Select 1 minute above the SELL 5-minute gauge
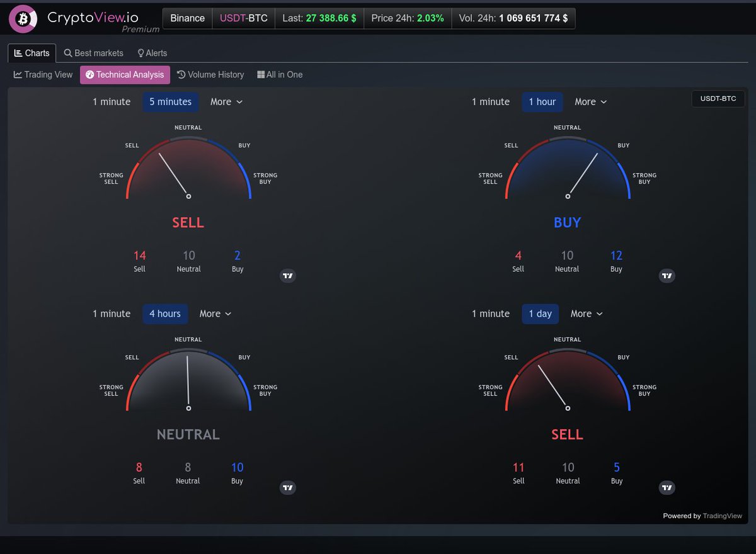Image resolution: width=756 pixels, height=554 pixels. click(112, 102)
